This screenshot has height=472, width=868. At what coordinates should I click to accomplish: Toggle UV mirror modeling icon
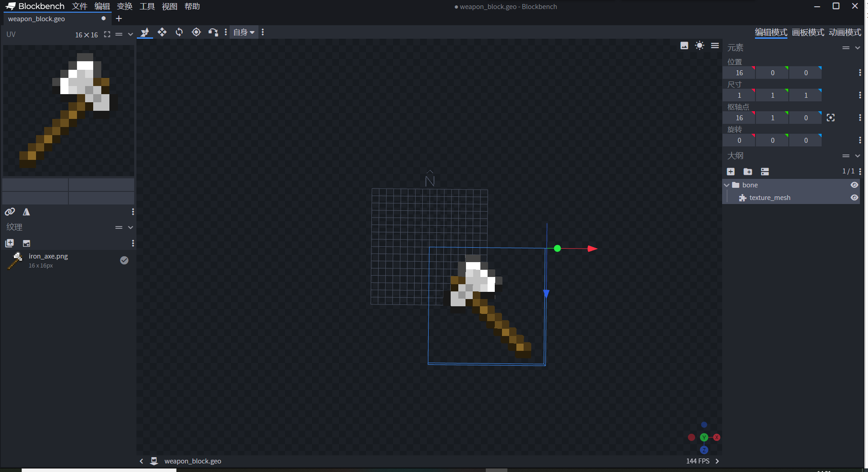[27, 212]
